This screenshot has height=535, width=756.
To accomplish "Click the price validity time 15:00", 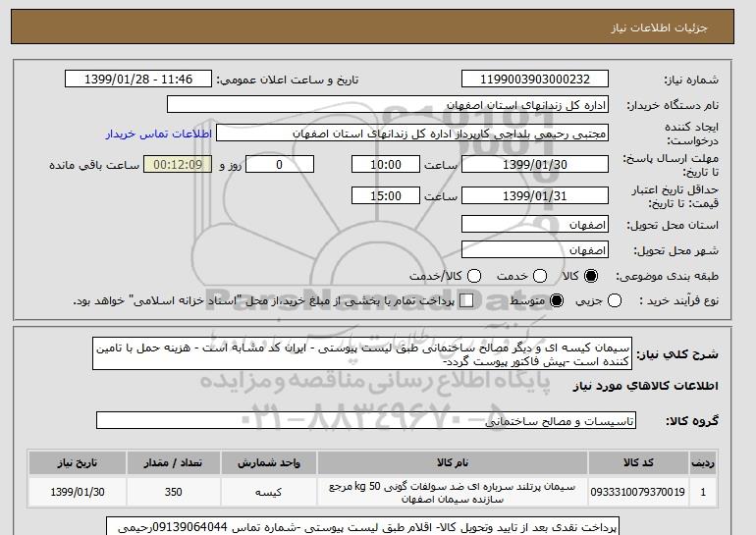I will point(386,195).
